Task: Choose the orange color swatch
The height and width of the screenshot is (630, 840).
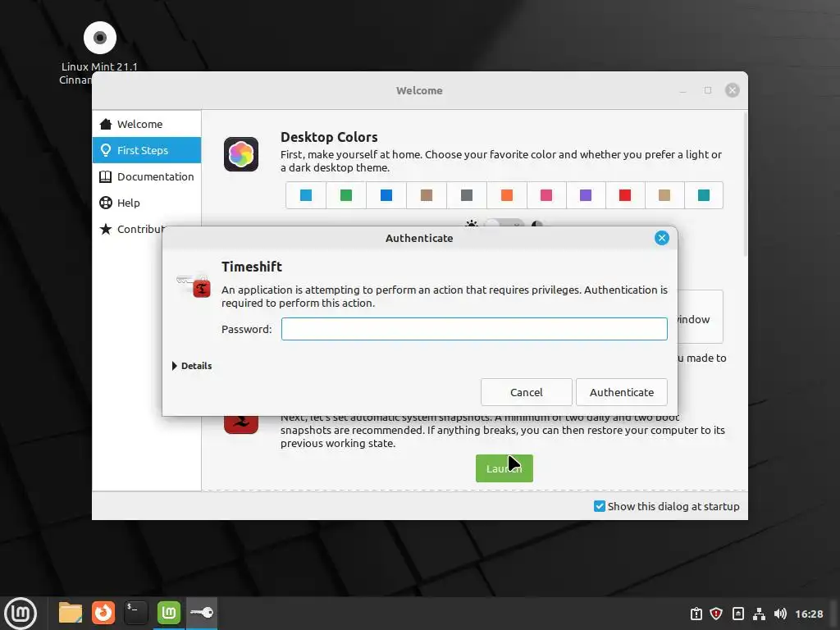Action: [x=507, y=195]
